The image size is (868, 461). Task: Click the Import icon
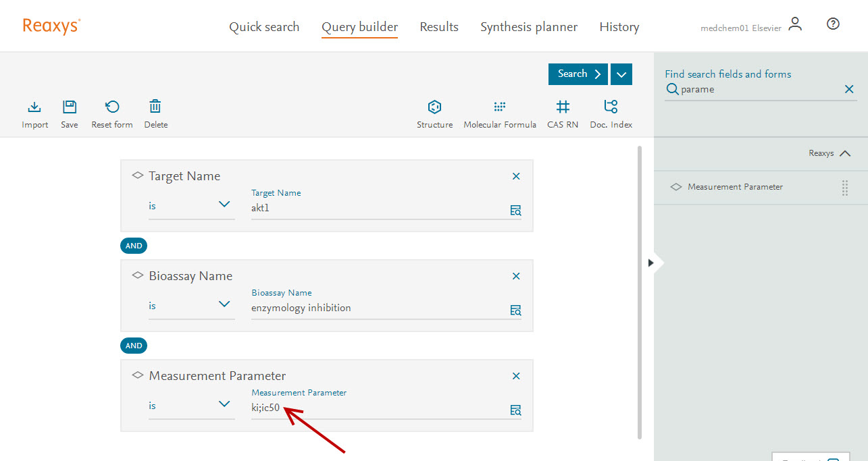point(34,107)
